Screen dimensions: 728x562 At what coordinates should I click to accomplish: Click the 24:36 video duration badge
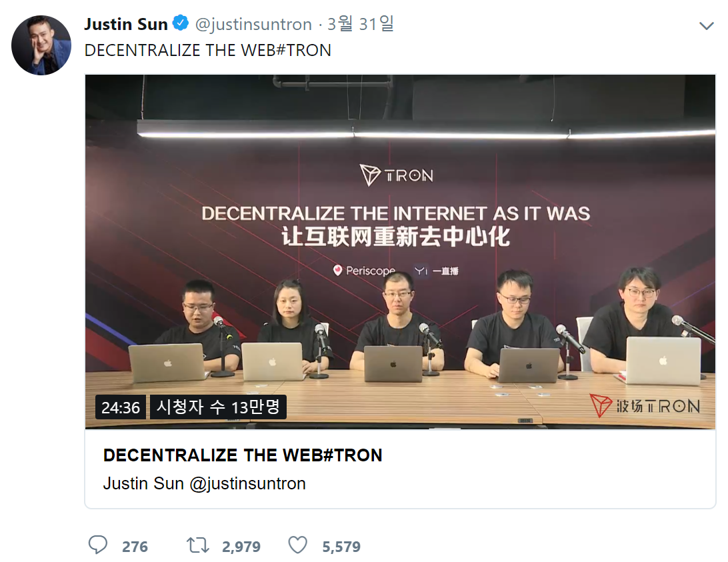[121, 407]
